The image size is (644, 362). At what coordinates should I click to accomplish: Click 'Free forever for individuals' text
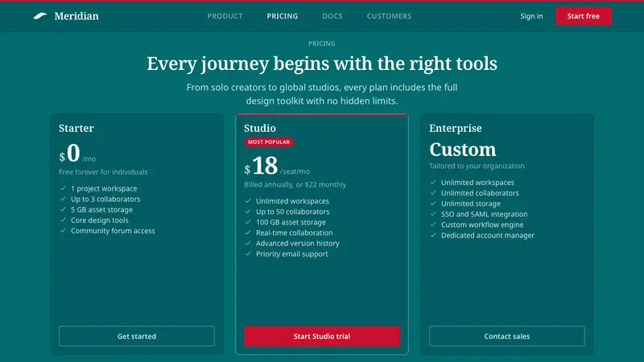(103, 172)
